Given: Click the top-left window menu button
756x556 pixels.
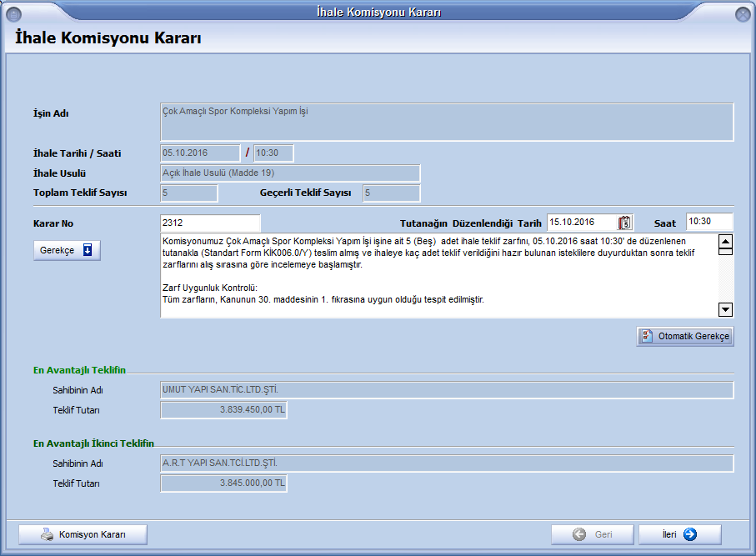Looking at the screenshot, I should coord(14,14).
